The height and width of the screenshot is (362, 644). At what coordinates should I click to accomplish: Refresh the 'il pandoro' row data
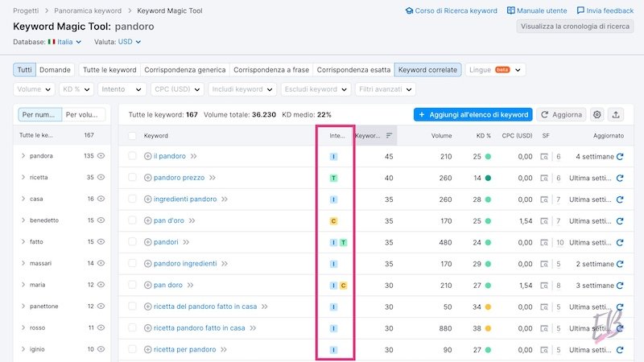620,156
